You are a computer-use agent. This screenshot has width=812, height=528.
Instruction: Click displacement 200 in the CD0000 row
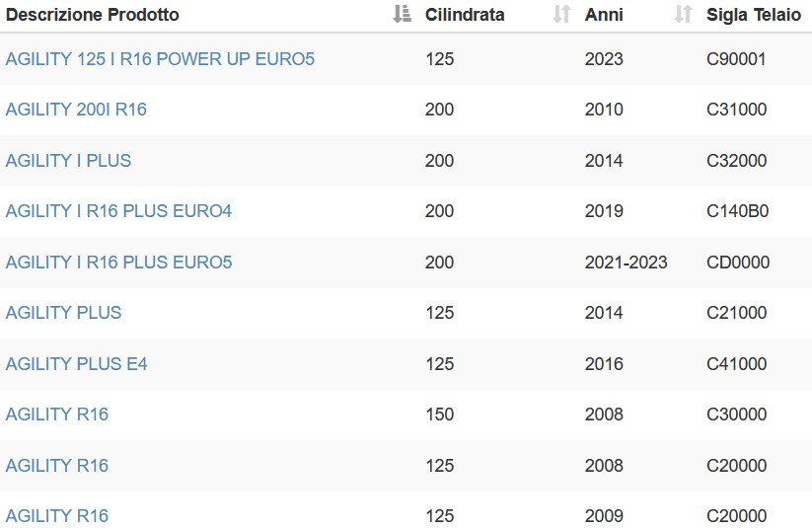tap(439, 263)
